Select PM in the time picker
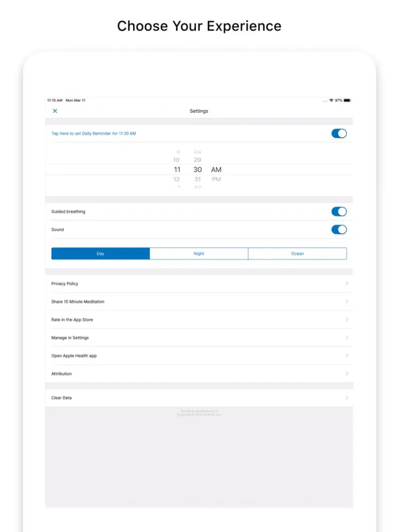 tap(217, 179)
